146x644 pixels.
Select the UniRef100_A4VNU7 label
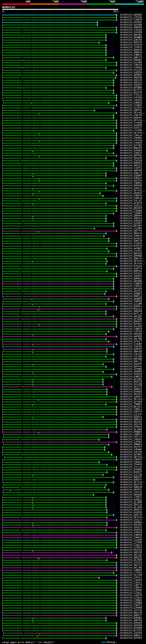[x=131, y=248]
